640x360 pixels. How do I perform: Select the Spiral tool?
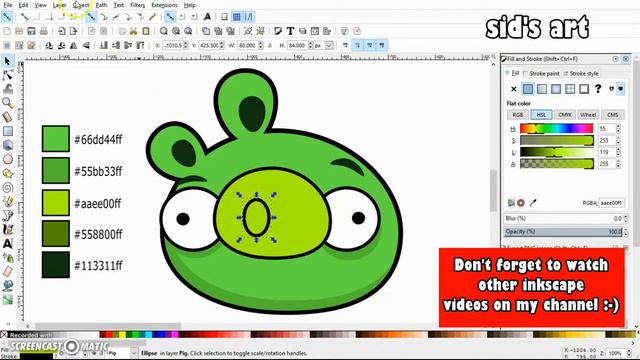[x=7, y=188]
